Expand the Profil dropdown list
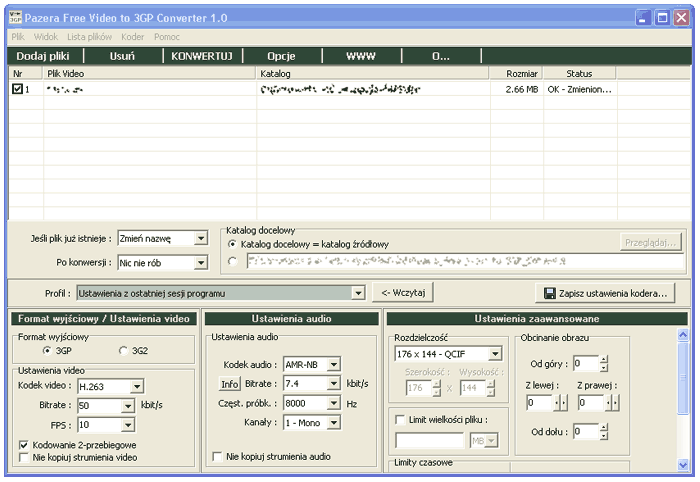700x482 pixels. [x=358, y=293]
